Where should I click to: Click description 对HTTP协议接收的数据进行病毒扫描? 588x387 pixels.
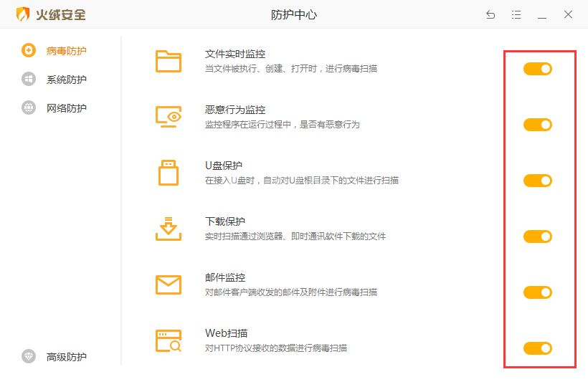click(x=276, y=348)
